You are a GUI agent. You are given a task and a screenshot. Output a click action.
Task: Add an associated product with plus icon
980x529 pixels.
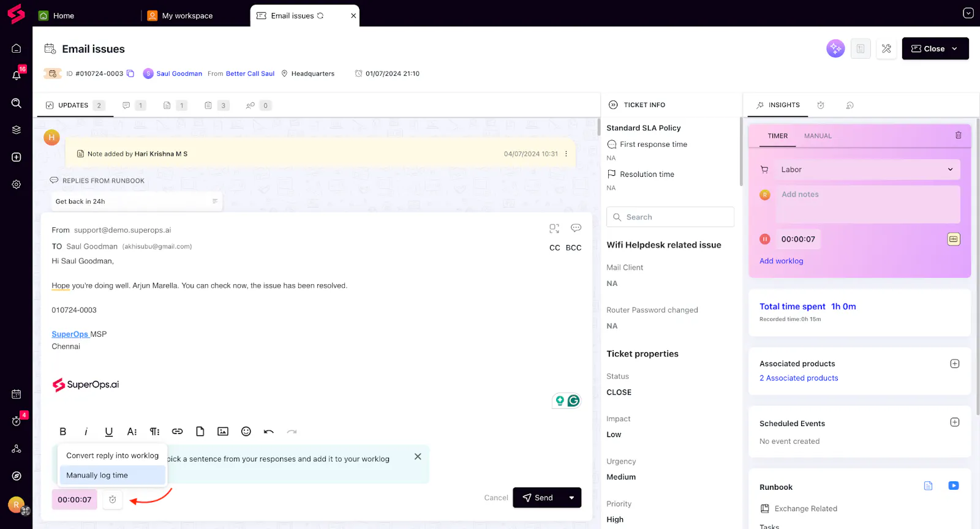click(x=954, y=364)
